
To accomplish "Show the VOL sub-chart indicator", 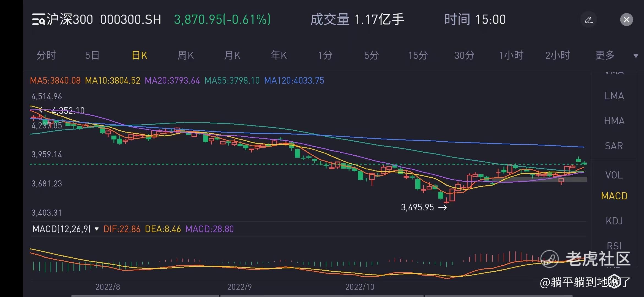I will tap(614, 175).
